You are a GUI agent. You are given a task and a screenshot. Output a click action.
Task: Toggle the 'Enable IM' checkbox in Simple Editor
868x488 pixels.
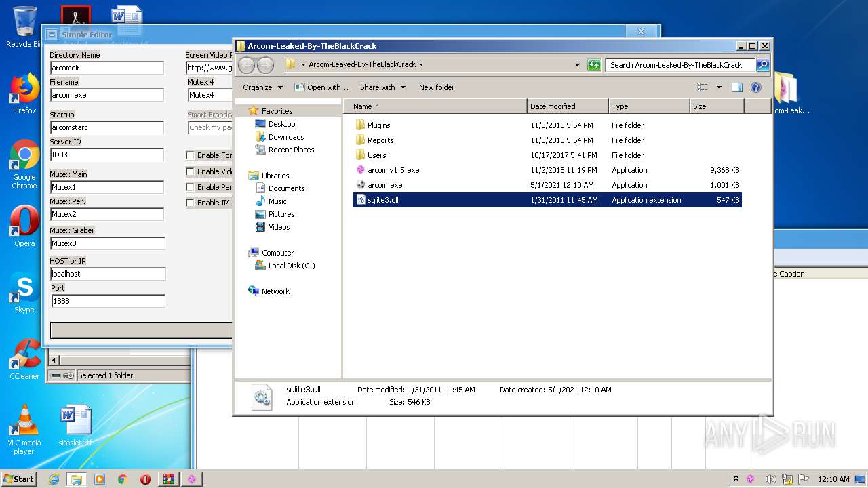pyautogui.click(x=190, y=203)
